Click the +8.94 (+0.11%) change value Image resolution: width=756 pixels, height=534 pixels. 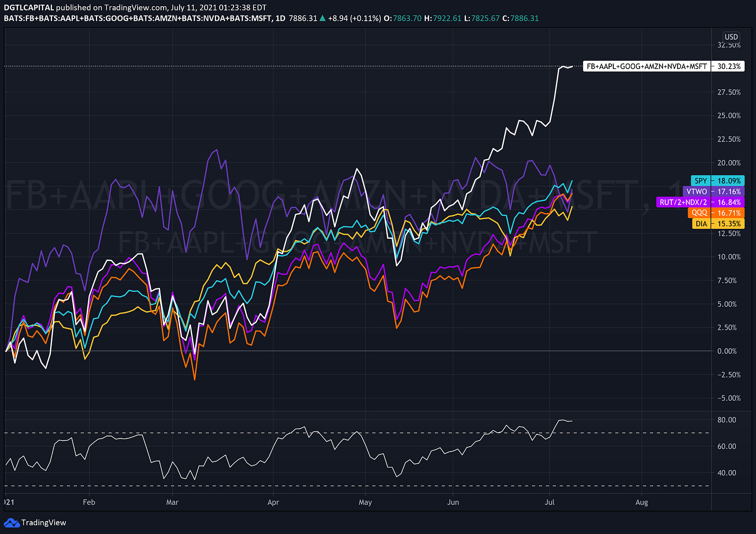[356, 18]
